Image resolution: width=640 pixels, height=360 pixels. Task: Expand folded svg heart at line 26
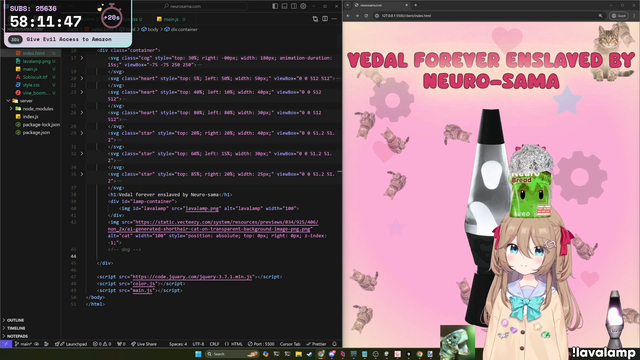(82, 112)
